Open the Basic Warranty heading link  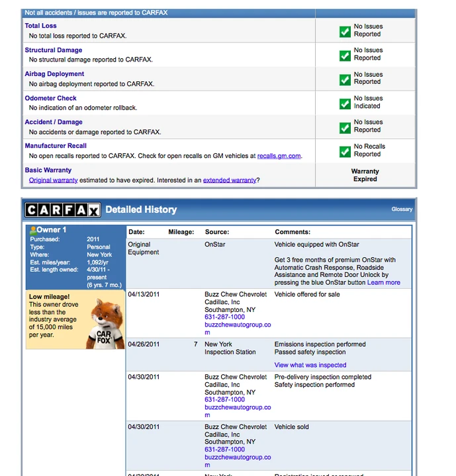click(x=48, y=170)
